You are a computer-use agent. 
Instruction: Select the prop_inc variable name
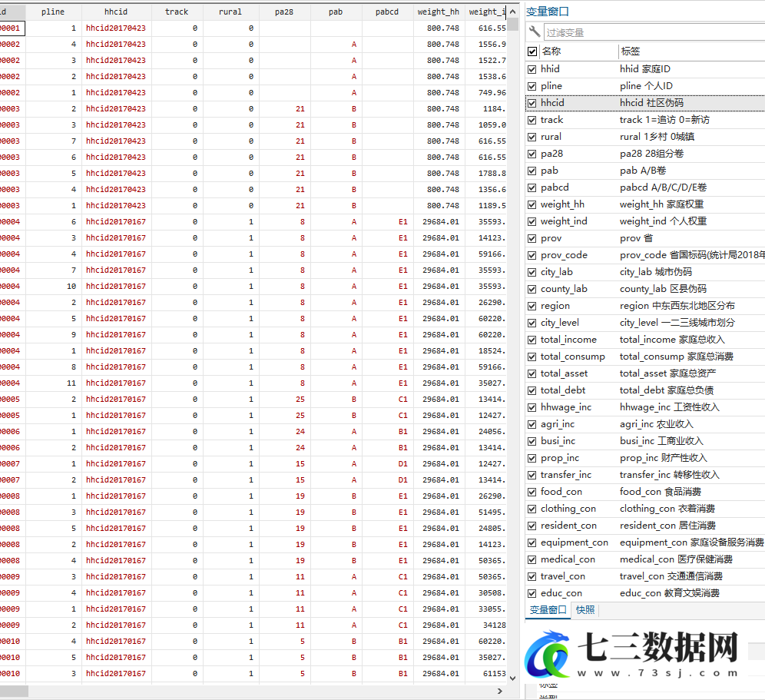pyautogui.click(x=560, y=459)
